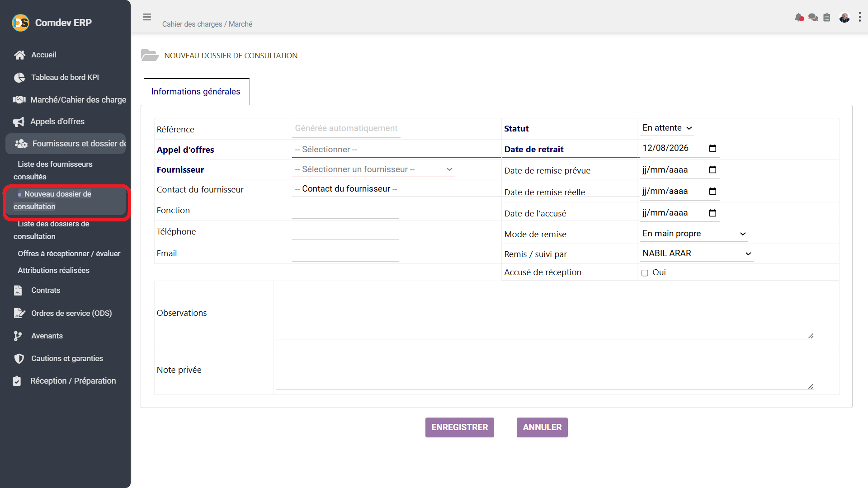Click the Date de remise réelle date field
This screenshot has width=868, height=488.
(x=679, y=191)
